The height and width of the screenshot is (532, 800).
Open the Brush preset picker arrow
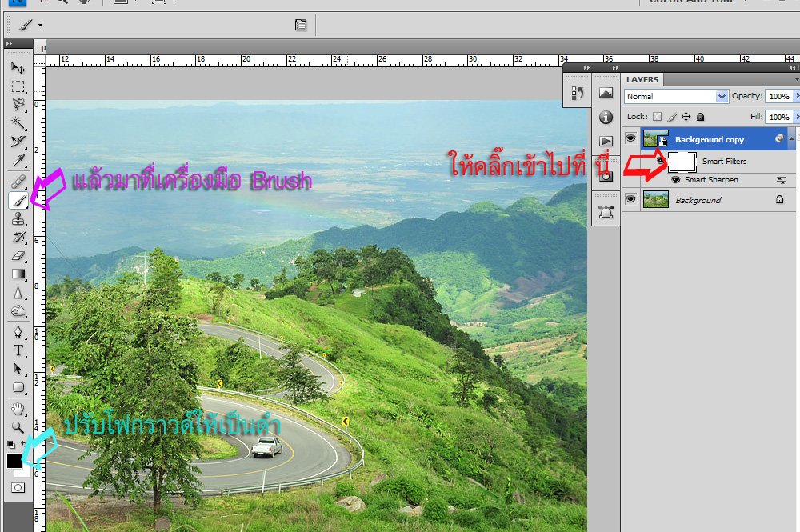40,26
